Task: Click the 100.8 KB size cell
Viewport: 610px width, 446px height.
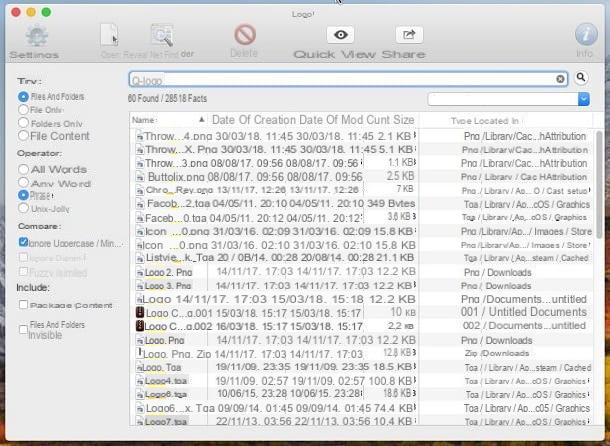Action: click(392, 381)
